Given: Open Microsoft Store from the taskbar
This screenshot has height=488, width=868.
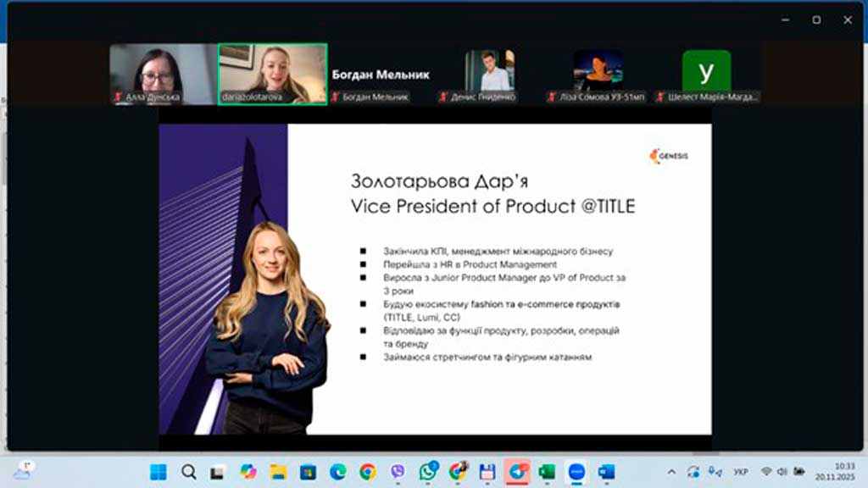Looking at the screenshot, I should point(308,472).
